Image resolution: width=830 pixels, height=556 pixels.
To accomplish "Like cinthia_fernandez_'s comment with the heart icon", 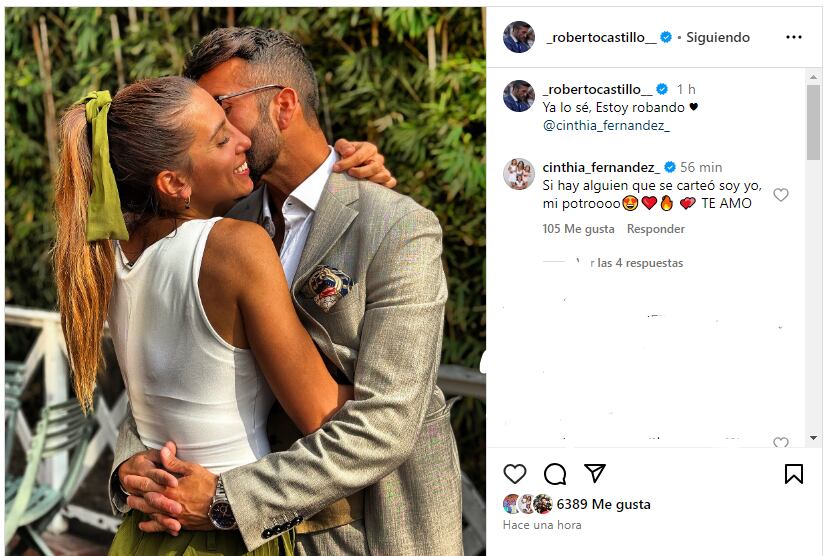I will pyautogui.click(x=781, y=195).
